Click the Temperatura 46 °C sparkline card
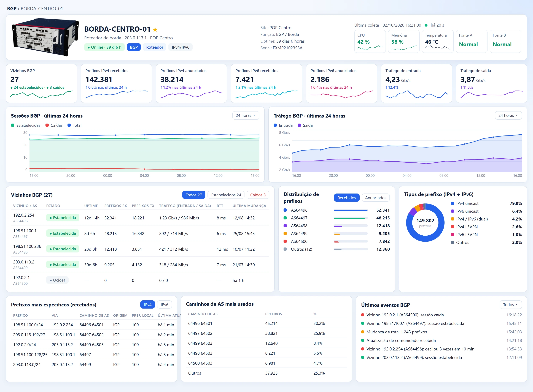Viewport: 533px width, 392px height. point(437,41)
